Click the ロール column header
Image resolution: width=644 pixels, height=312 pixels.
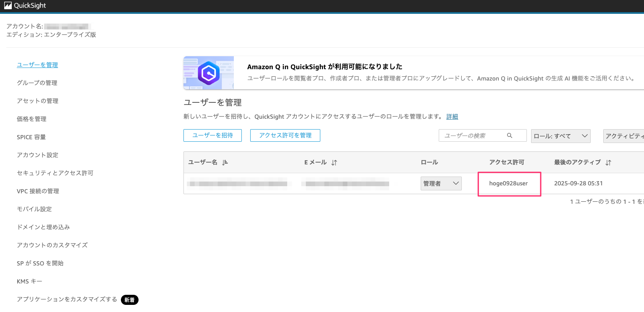coord(429,162)
